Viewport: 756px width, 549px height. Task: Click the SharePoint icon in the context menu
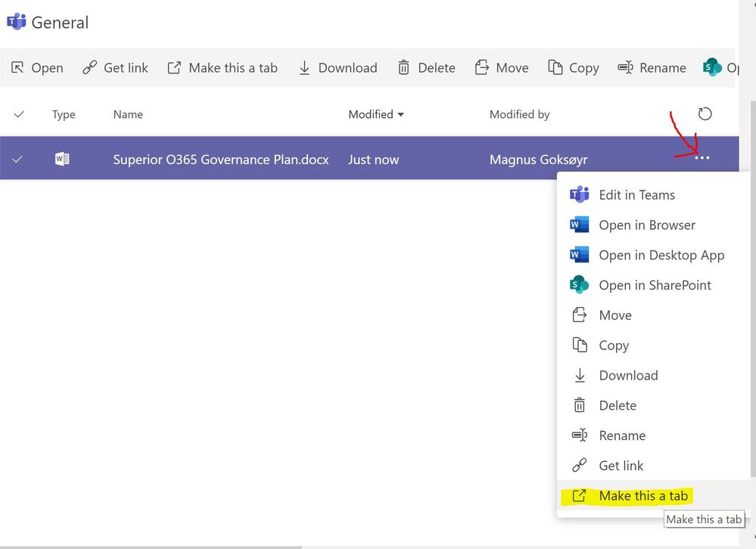(579, 284)
